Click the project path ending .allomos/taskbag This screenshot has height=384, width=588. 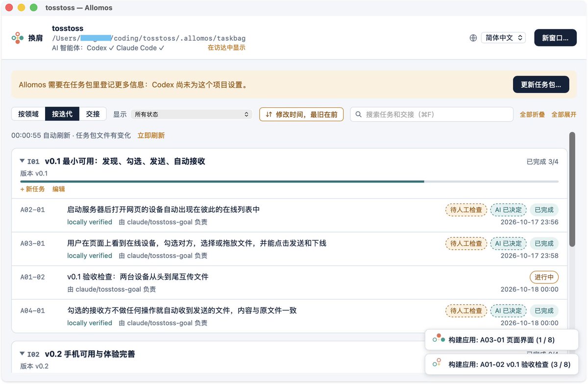149,38
